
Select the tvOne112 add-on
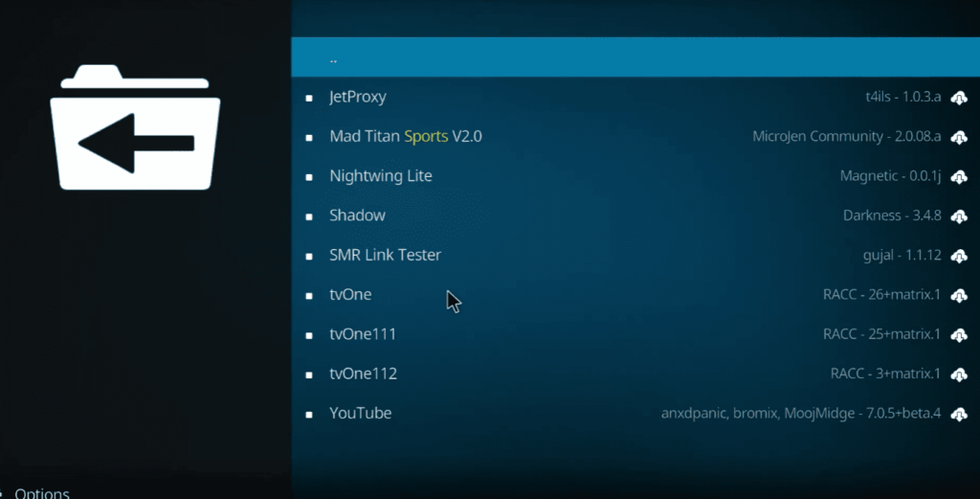(x=635, y=374)
